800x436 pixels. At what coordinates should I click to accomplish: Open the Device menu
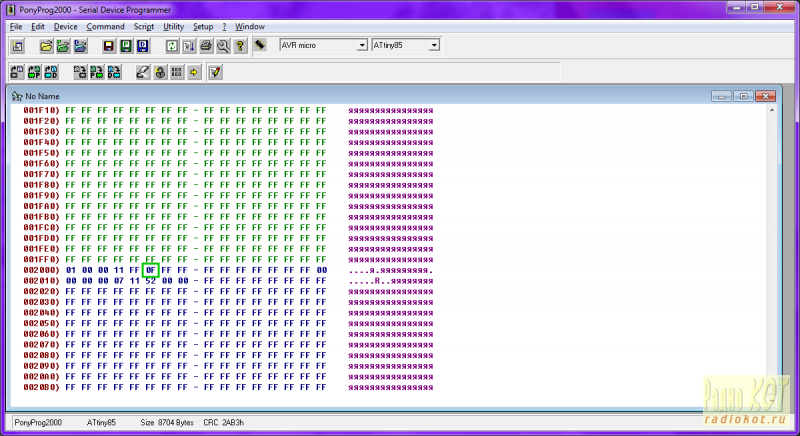(x=65, y=26)
